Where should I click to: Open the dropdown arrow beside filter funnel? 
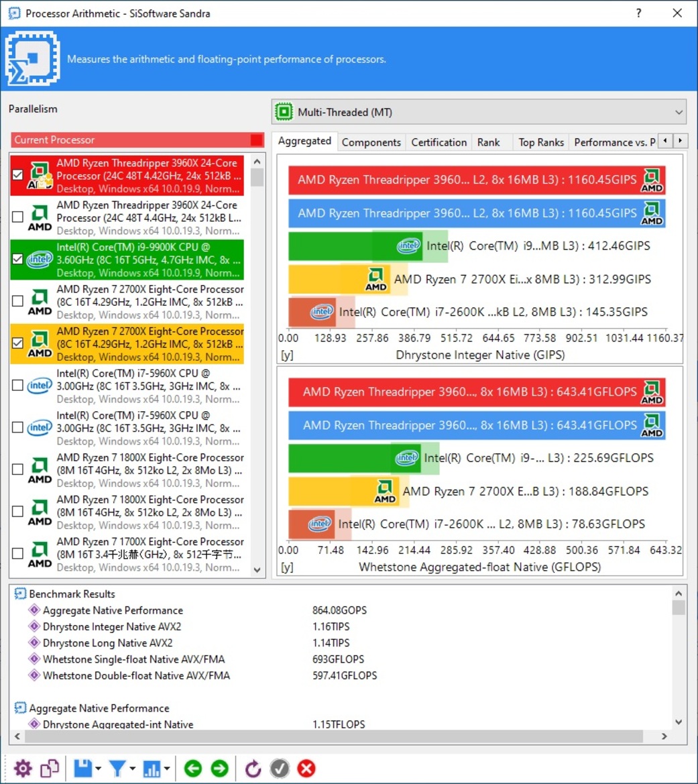(x=133, y=769)
